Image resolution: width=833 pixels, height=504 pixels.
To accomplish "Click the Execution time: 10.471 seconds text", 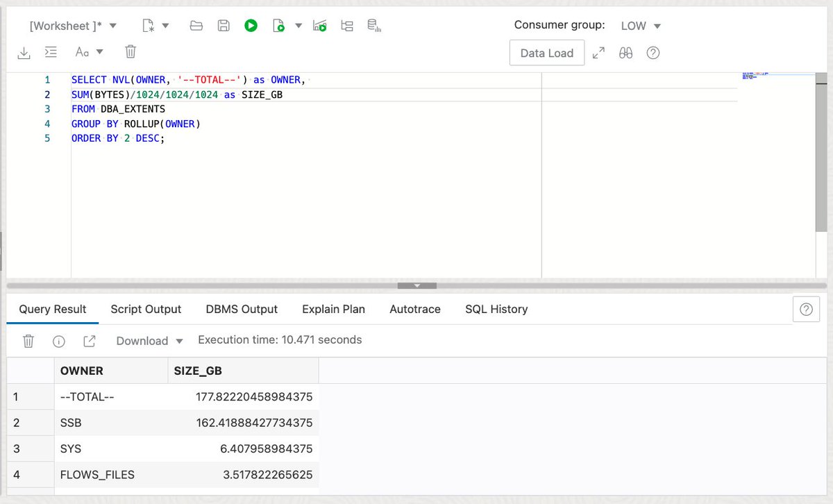I will [280, 340].
